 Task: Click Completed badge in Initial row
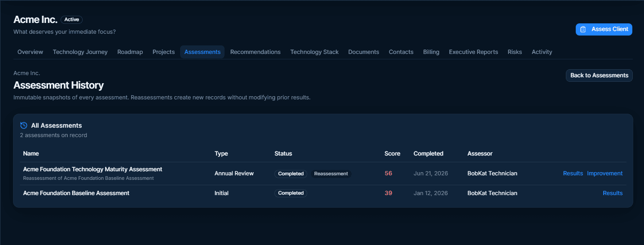291,193
